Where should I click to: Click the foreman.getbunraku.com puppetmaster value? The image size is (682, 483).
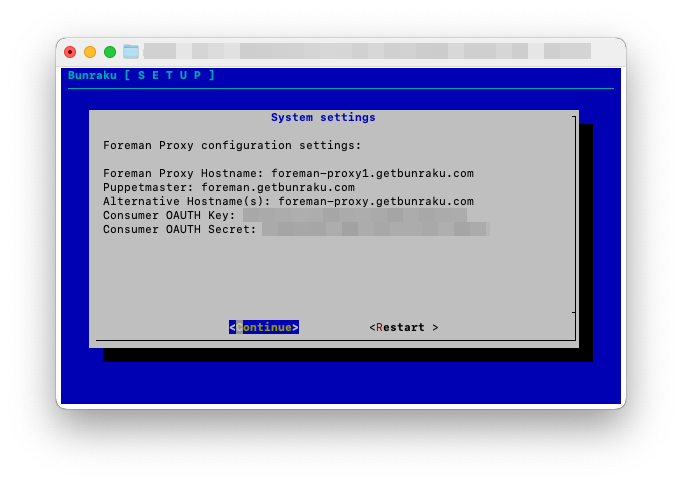pyautogui.click(x=278, y=187)
